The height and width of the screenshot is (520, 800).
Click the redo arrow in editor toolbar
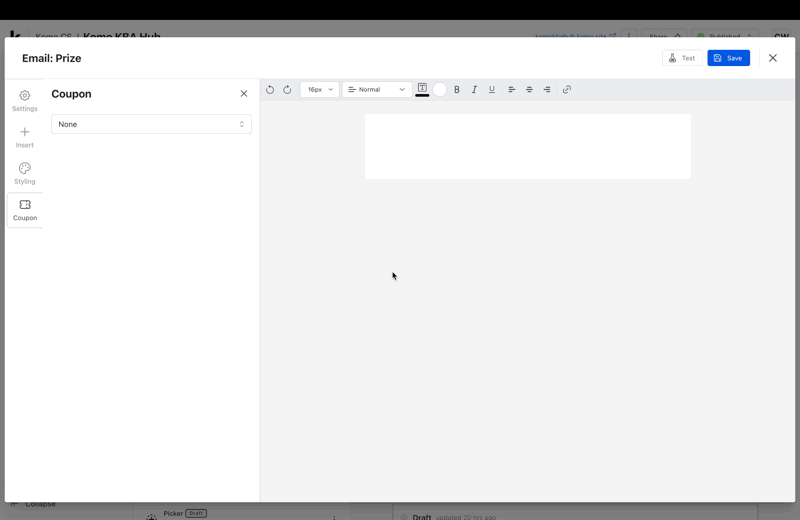(x=287, y=90)
